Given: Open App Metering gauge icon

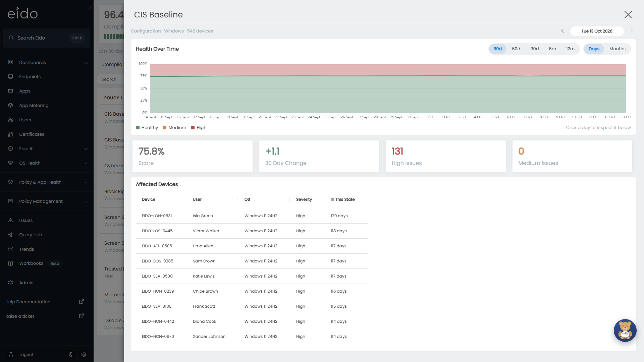Looking at the screenshot, I should (x=10, y=106).
